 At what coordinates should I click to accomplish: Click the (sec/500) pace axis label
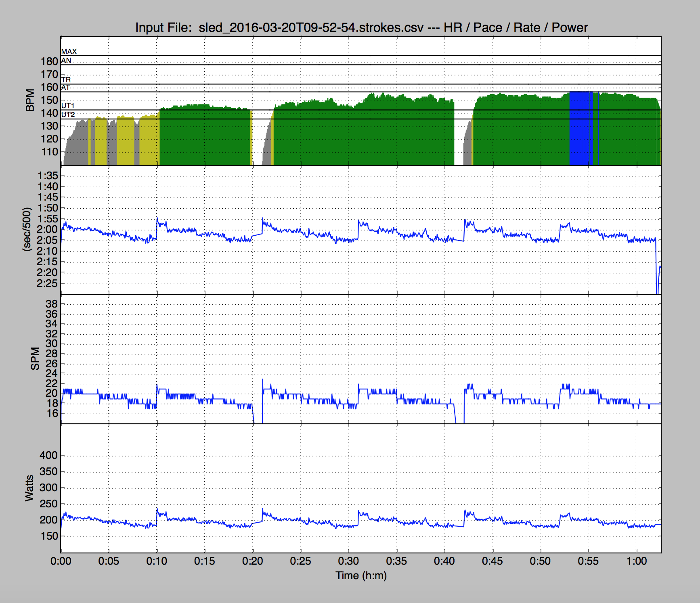click(x=27, y=229)
